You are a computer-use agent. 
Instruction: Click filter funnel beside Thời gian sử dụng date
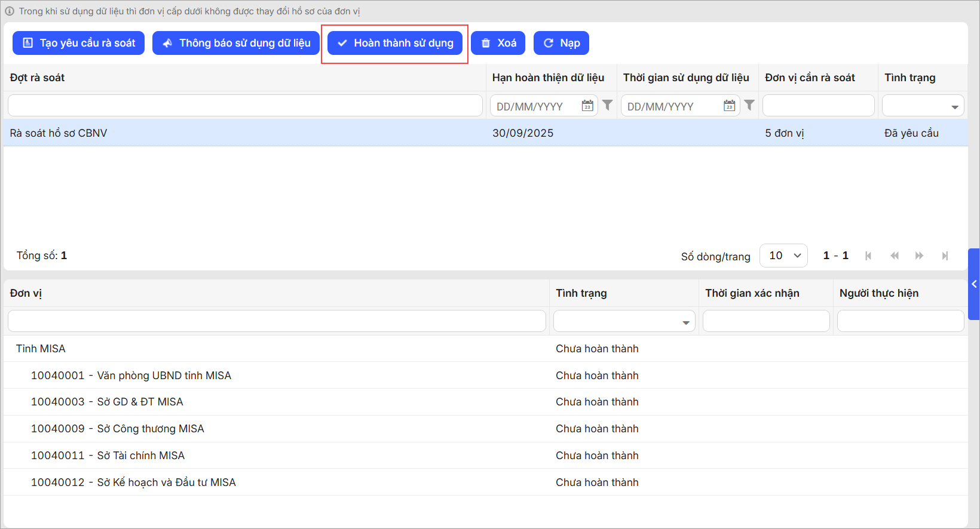(x=749, y=105)
